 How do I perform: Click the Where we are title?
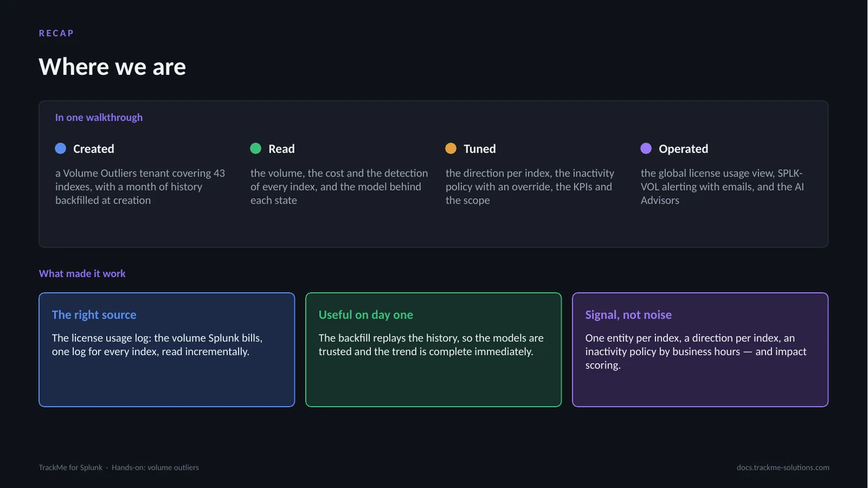pos(112,67)
